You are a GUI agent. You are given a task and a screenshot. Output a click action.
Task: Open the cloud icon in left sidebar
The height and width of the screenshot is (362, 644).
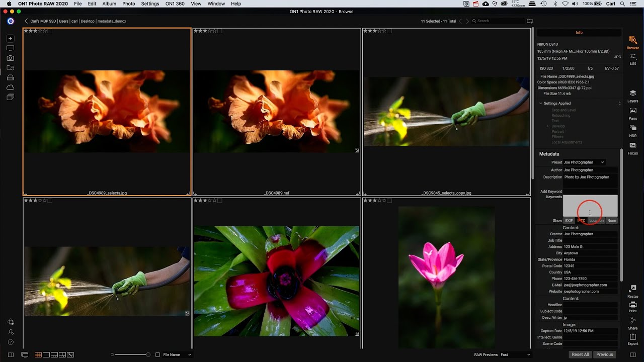pyautogui.click(x=10, y=87)
